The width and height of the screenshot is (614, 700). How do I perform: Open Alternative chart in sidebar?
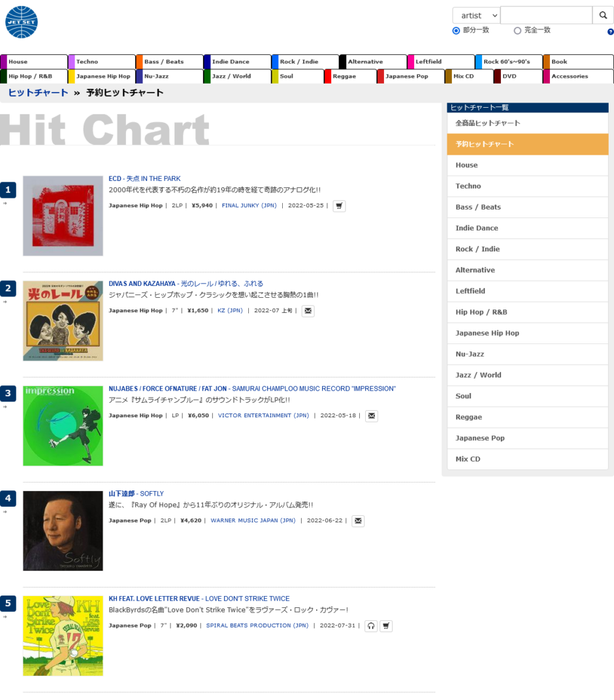point(527,270)
